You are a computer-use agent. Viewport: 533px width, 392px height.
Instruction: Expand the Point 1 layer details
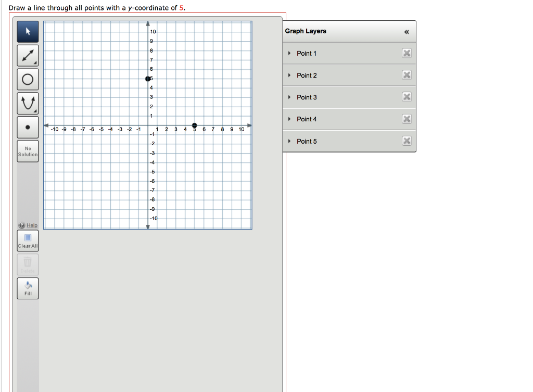[x=290, y=53]
